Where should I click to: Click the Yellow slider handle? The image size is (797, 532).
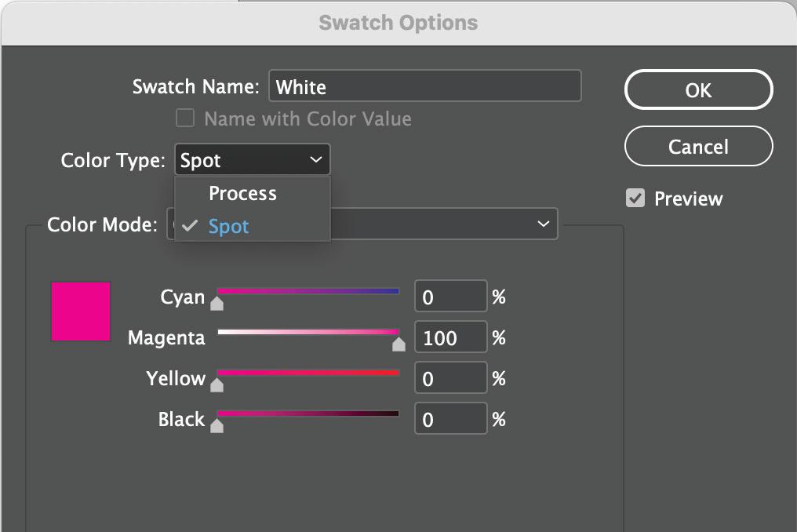click(217, 384)
